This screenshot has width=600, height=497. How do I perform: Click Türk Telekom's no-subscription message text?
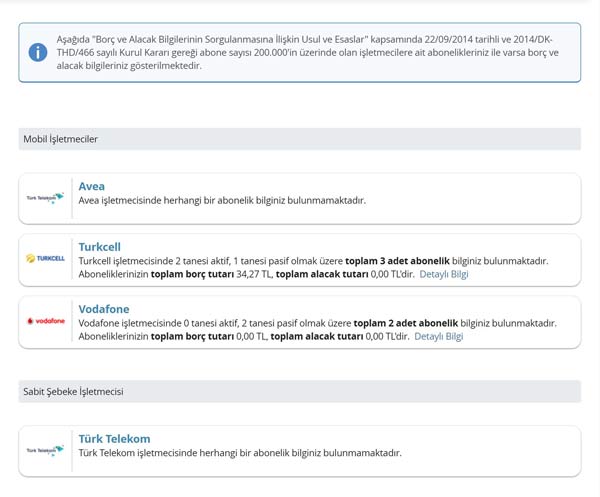pos(240,453)
